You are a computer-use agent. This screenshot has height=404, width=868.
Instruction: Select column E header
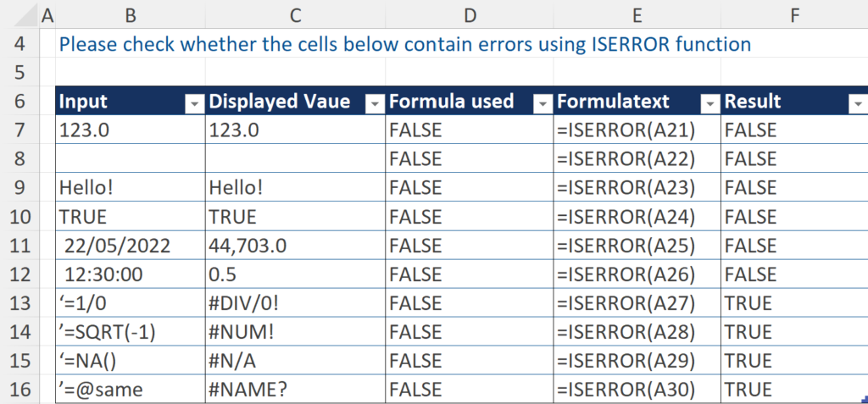pos(636,14)
